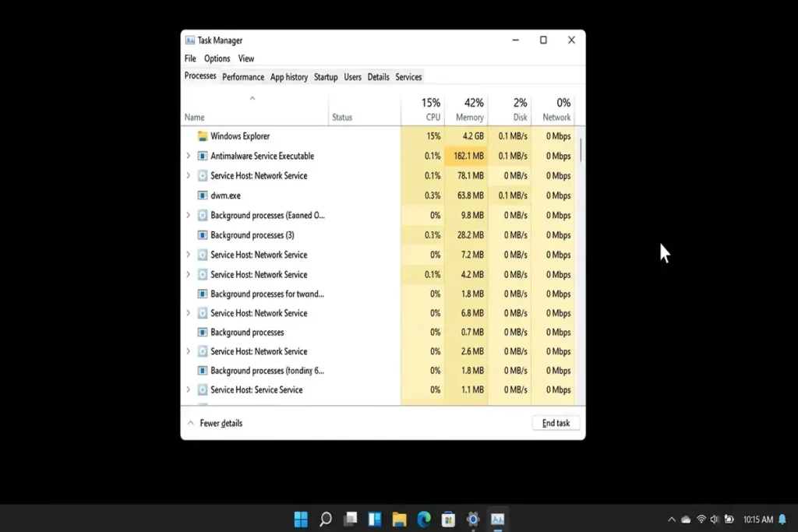Open the Options menu

point(217,58)
